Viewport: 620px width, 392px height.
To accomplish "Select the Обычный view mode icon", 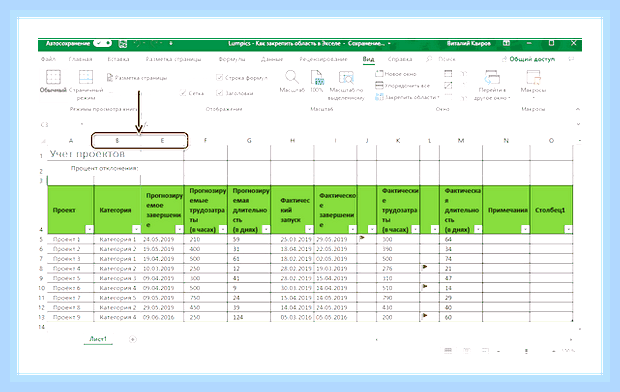I will pyautogui.click(x=53, y=77).
